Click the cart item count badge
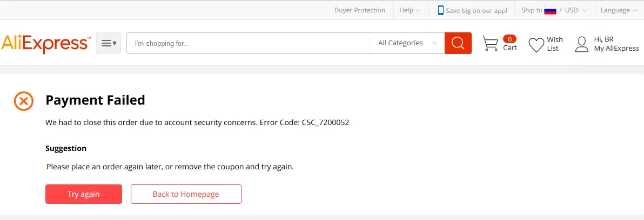 tap(509, 39)
